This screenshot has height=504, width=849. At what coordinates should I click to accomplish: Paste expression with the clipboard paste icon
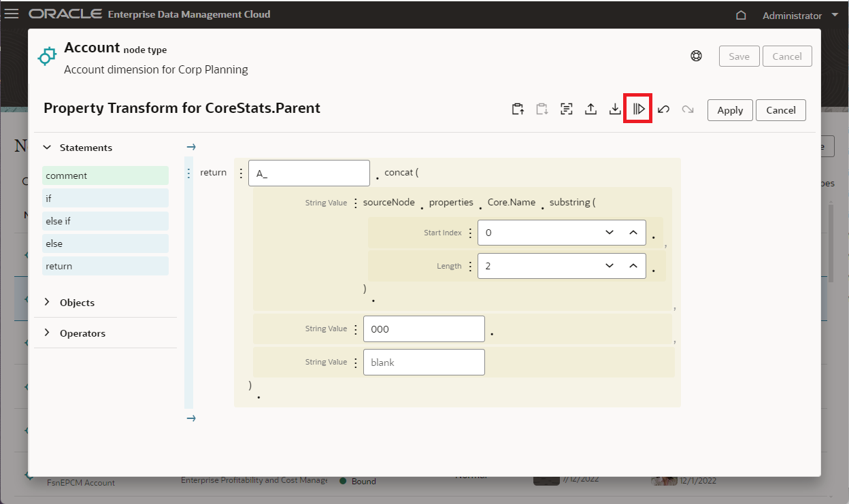coord(542,109)
